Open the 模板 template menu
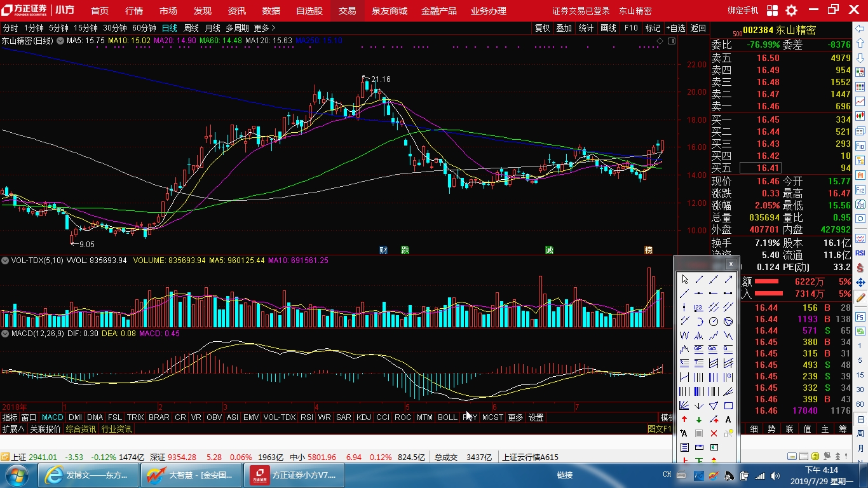 click(x=667, y=417)
